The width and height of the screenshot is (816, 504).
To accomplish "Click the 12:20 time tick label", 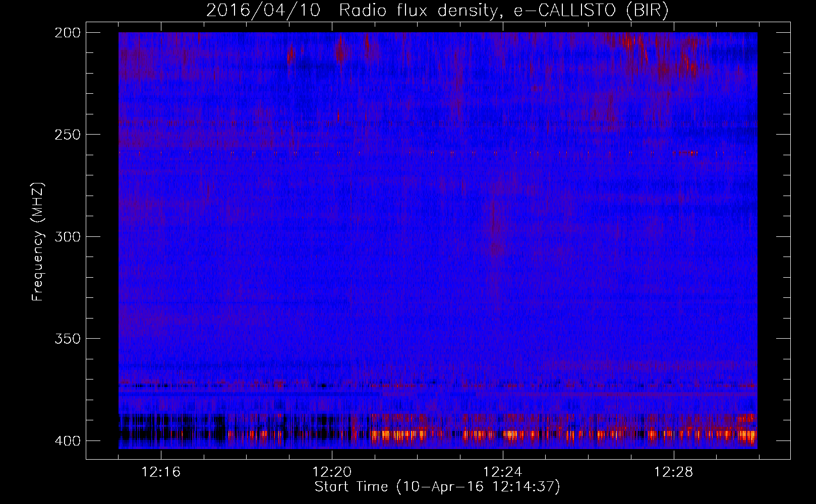I will [x=332, y=472].
